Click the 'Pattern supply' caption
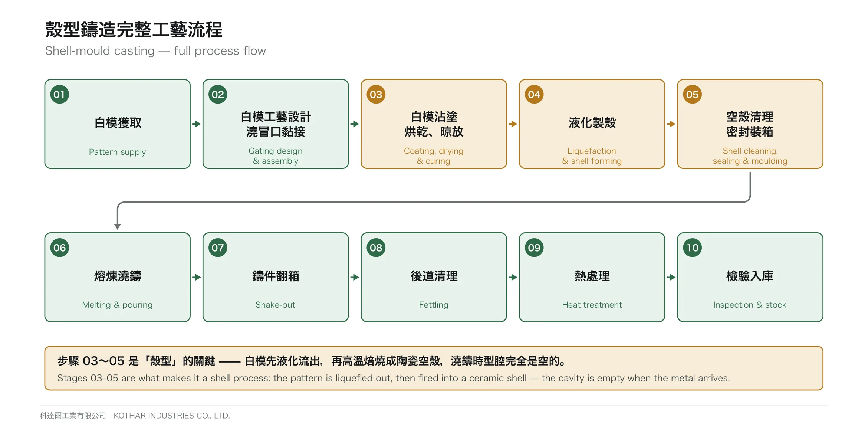868x426 pixels. [x=118, y=152]
